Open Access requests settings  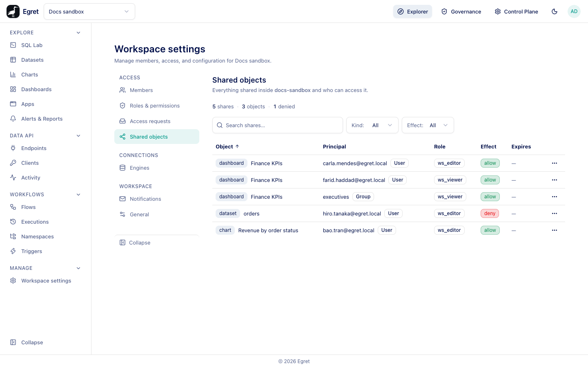click(157, 121)
